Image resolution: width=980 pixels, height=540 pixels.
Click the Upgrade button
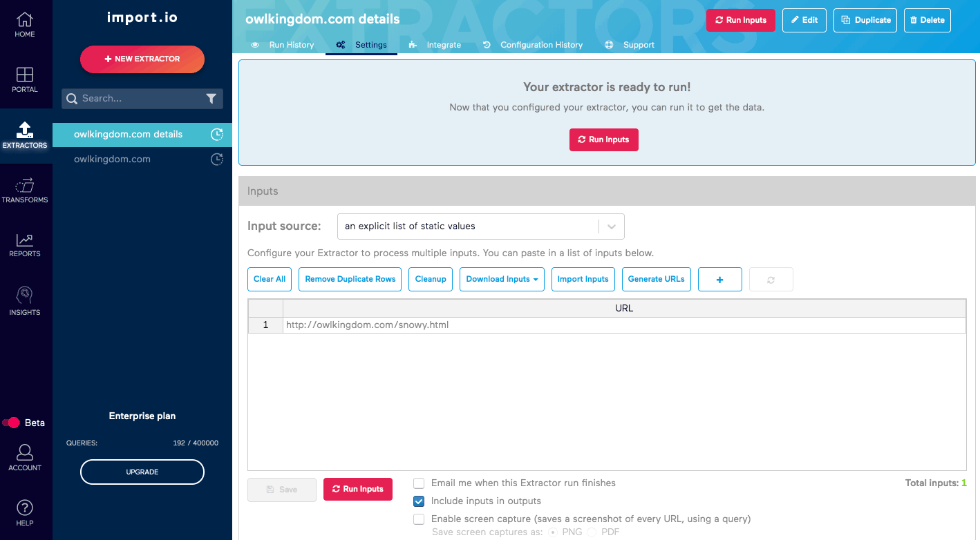coord(142,472)
